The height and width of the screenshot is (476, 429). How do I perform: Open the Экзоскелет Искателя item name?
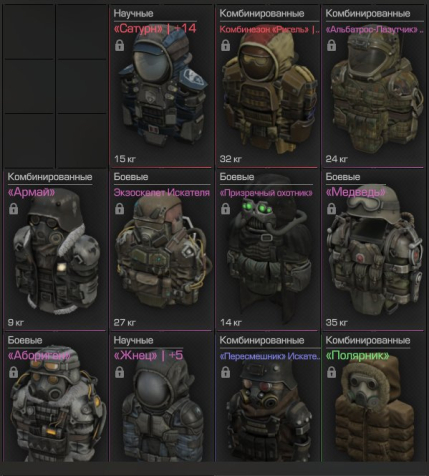click(162, 193)
